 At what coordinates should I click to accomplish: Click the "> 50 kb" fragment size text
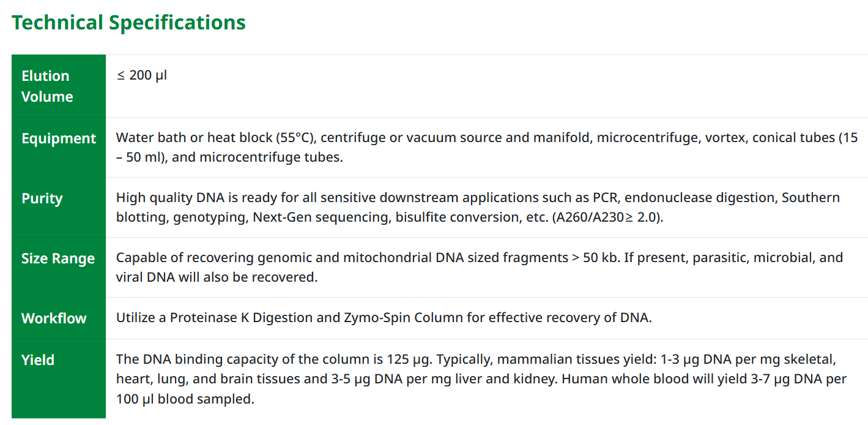click(595, 257)
